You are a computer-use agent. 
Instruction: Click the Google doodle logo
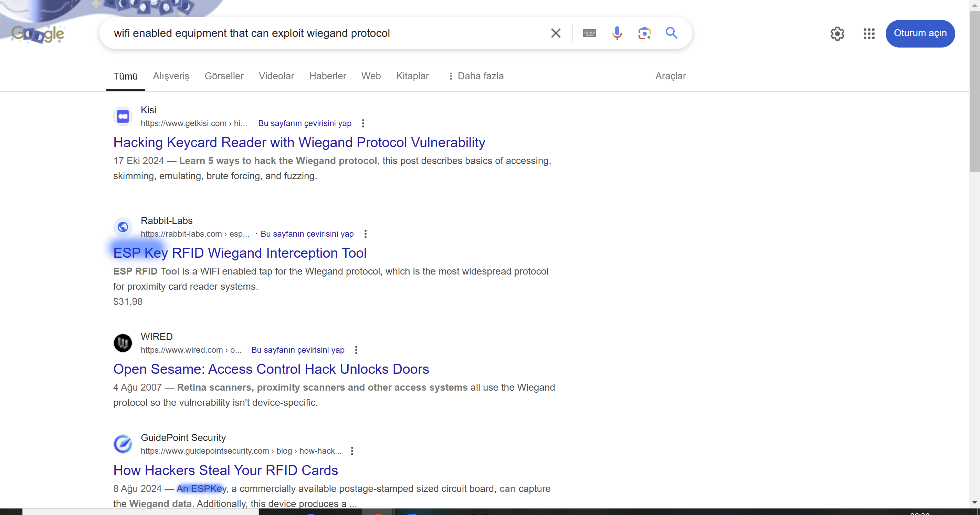click(x=38, y=33)
